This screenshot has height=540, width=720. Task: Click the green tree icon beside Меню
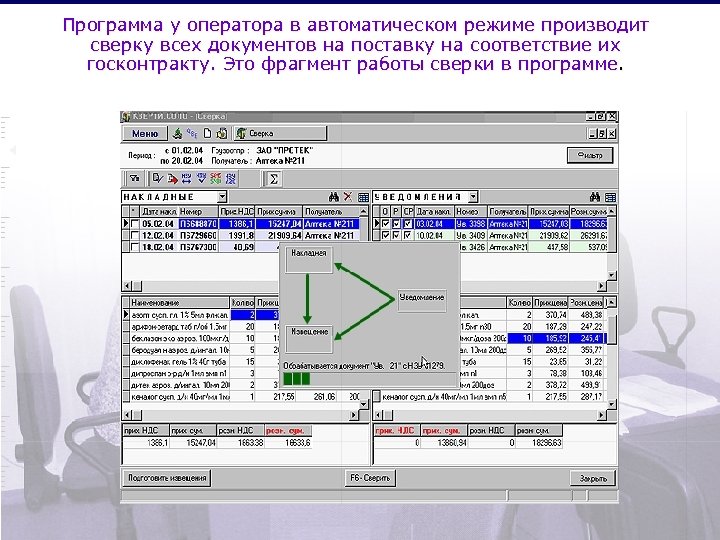[x=177, y=133]
